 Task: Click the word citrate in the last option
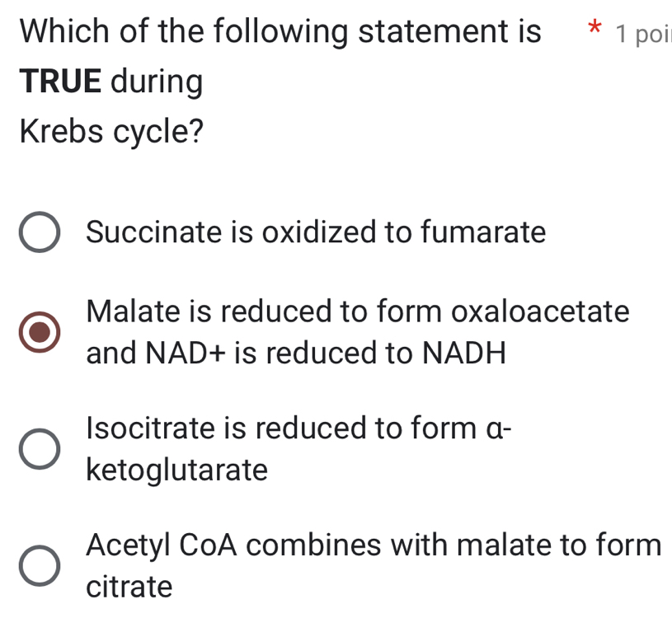pos(129,587)
